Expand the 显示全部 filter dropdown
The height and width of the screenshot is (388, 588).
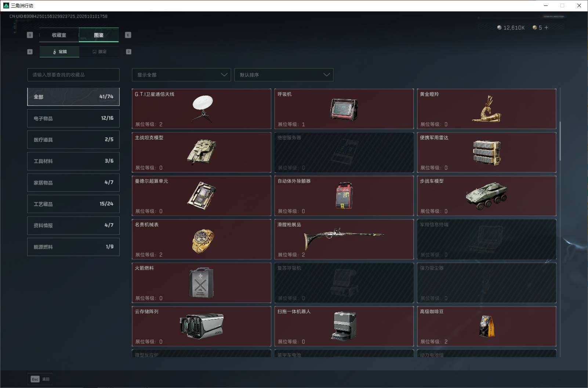[181, 75]
